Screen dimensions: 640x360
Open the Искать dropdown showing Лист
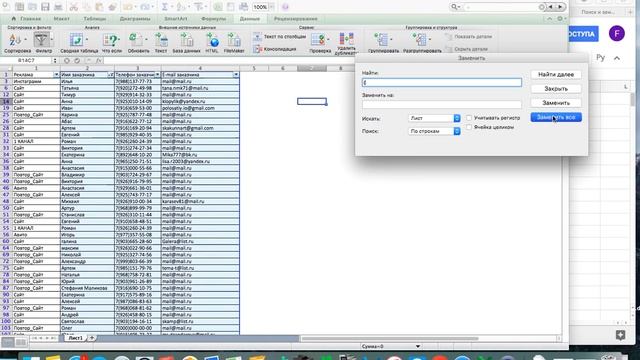click(x=434, y=118)
